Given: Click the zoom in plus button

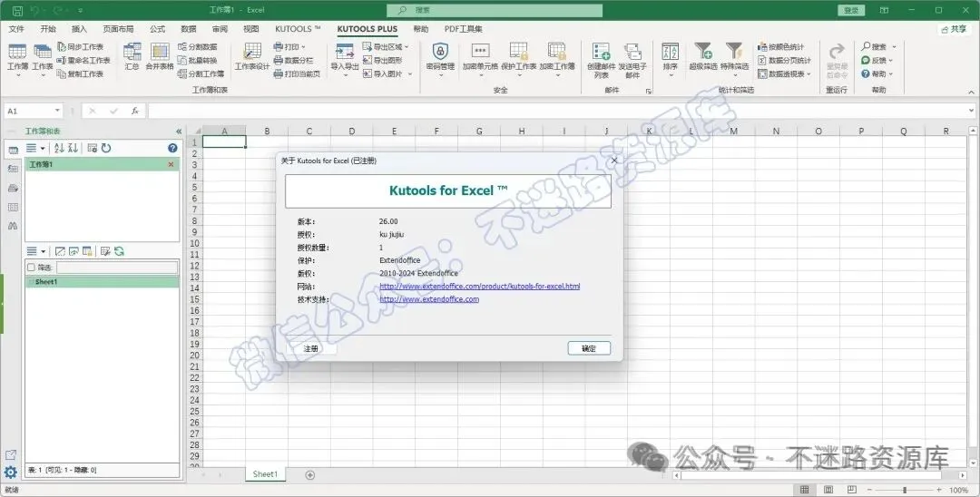Looking at the screenshot, I should point(939,490).
